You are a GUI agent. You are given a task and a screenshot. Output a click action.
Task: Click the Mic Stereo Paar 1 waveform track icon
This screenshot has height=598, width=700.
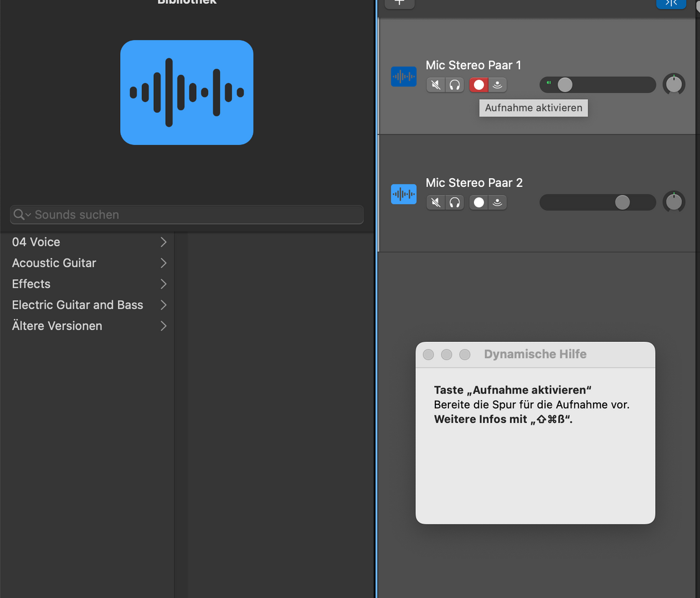coord(404,77)
